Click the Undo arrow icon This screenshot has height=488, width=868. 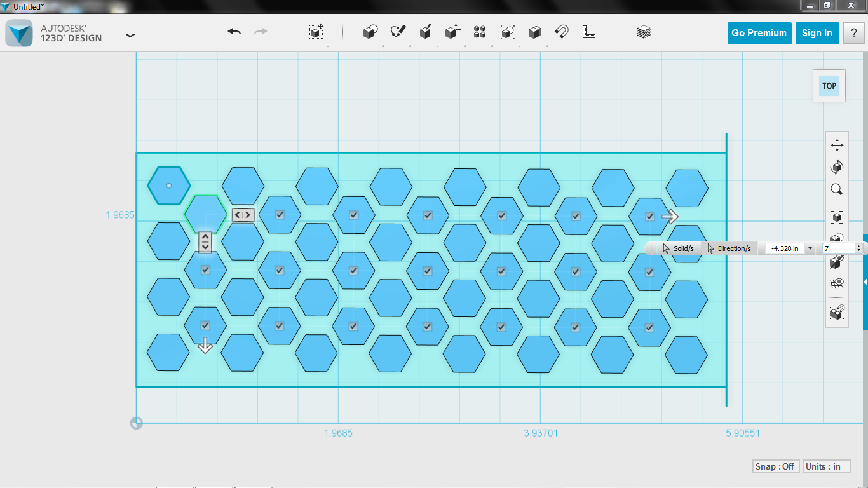pyautogui.click(x=234, y=32)
